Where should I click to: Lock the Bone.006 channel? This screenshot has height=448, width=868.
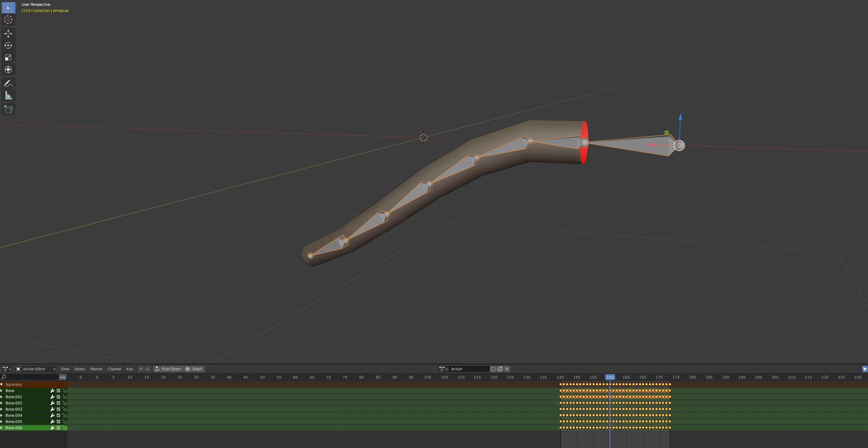(x=64, y=428)
